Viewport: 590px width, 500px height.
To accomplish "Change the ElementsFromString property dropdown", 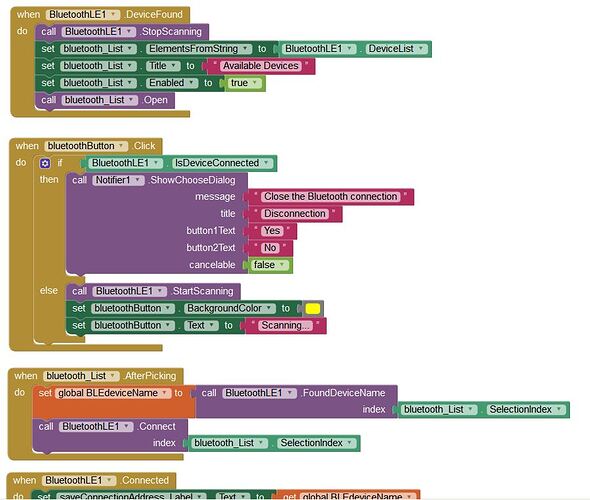I will pos(199,49).
